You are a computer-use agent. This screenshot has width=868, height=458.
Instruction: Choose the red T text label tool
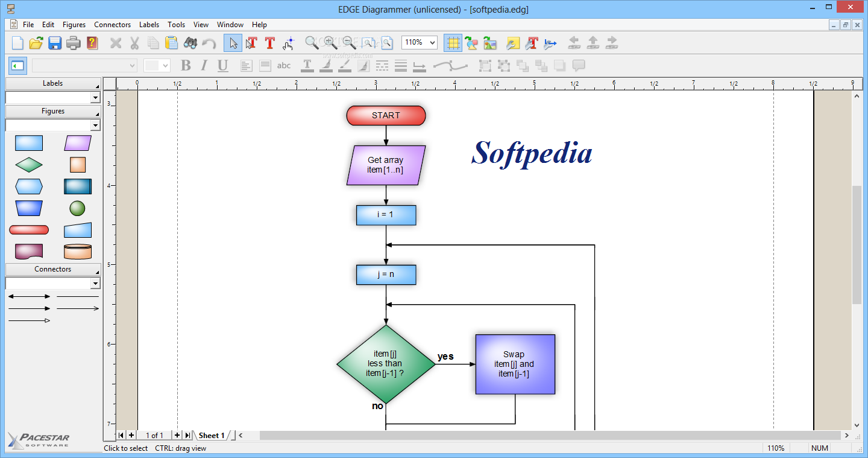point(270,43)
